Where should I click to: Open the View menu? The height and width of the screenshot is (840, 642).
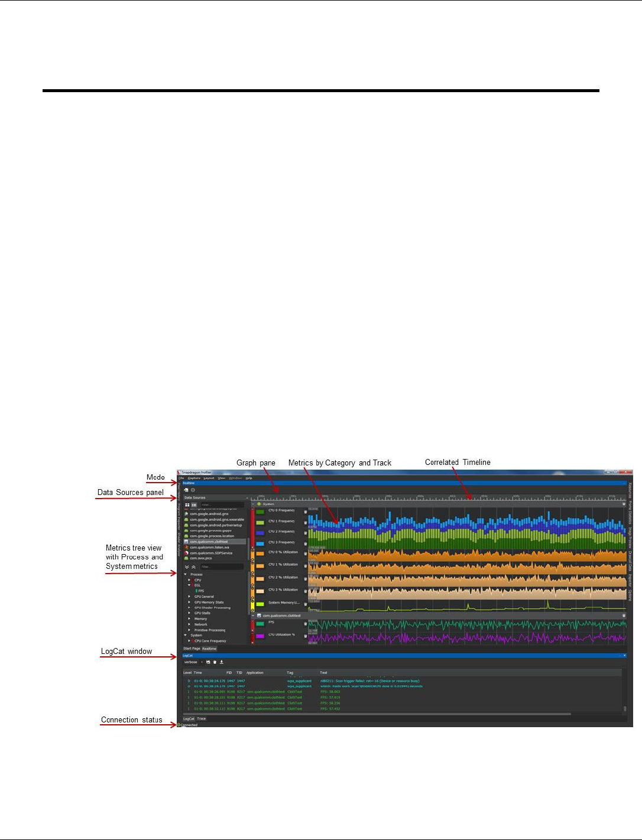222,478
